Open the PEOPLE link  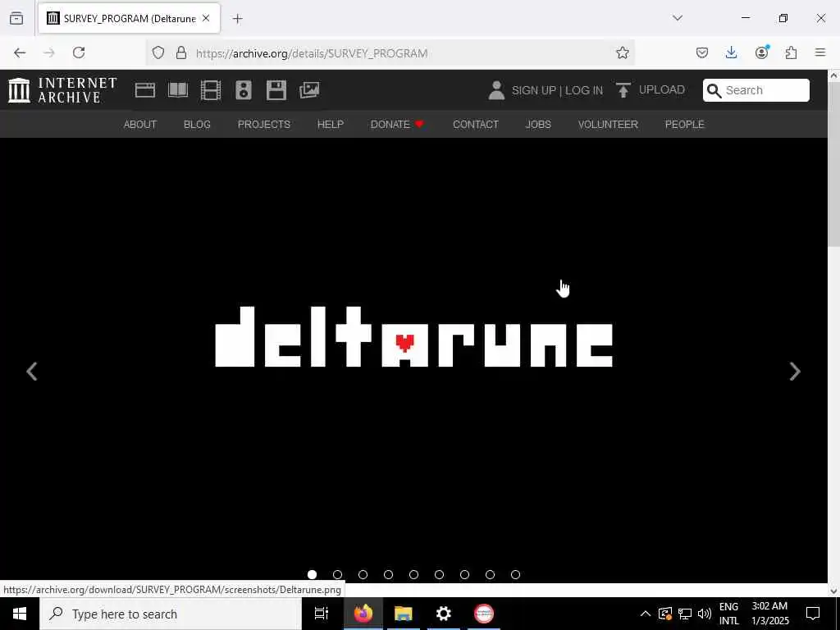click(685, 125)
